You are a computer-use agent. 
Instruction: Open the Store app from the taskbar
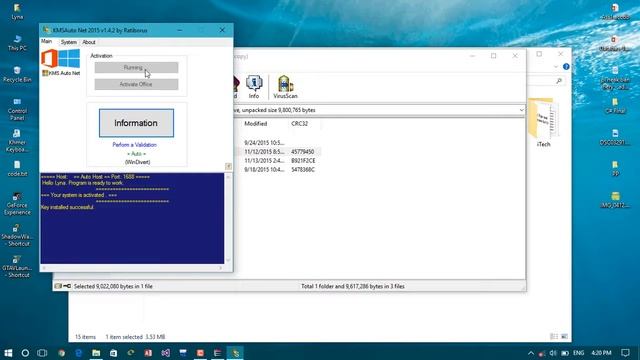tap(113, 353)
